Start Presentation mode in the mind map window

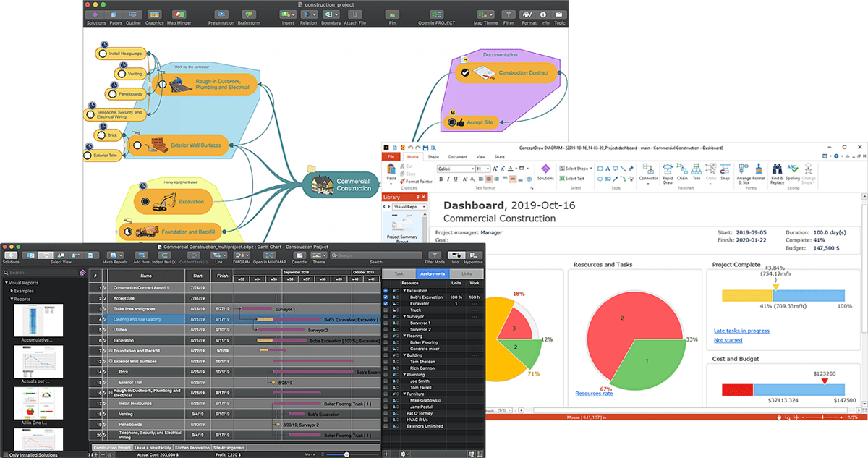point(221,17)
